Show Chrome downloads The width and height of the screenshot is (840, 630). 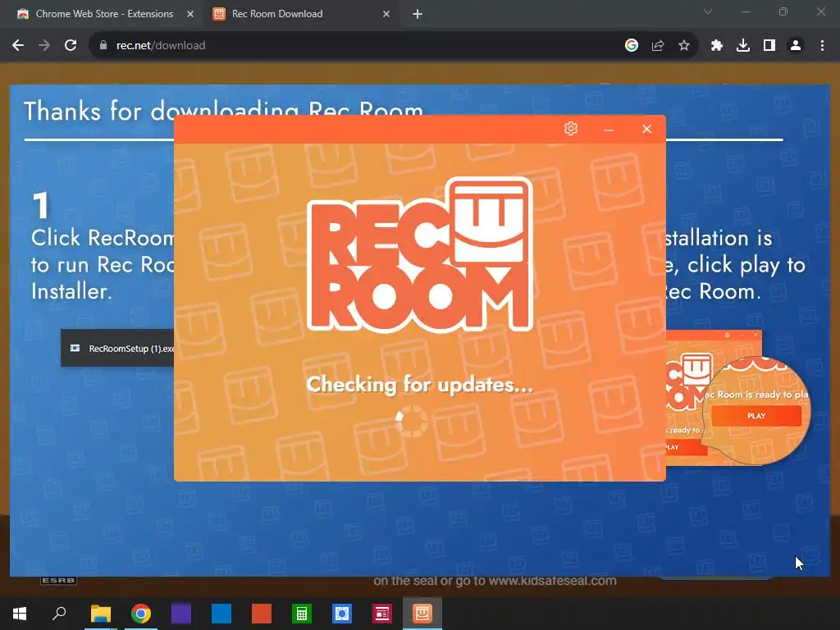[742, 46]
